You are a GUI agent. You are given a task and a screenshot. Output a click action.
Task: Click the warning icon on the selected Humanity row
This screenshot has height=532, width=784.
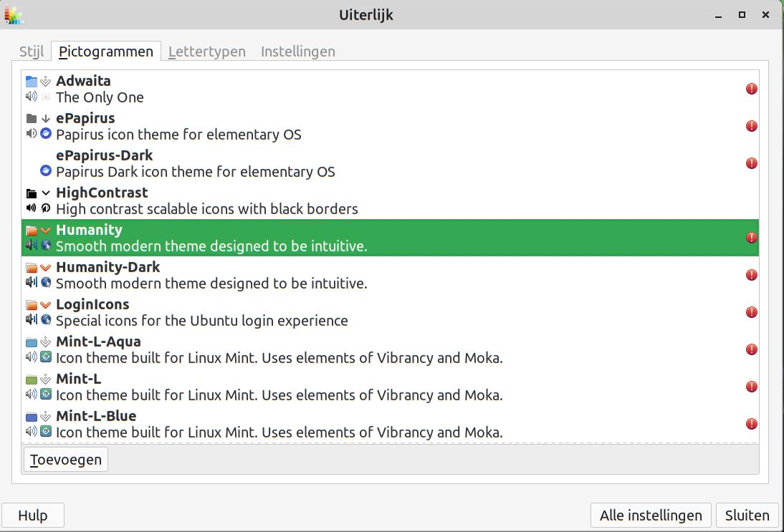(752, 238)
